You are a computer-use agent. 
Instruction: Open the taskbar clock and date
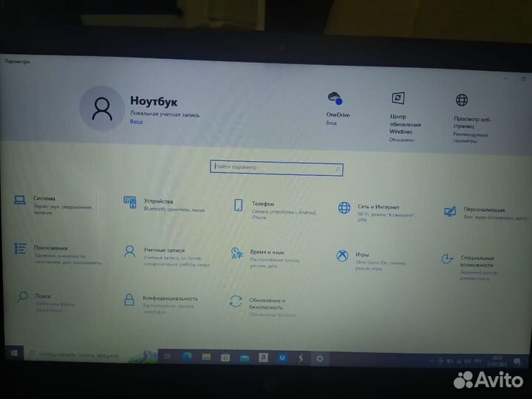[x=497, y=361]
